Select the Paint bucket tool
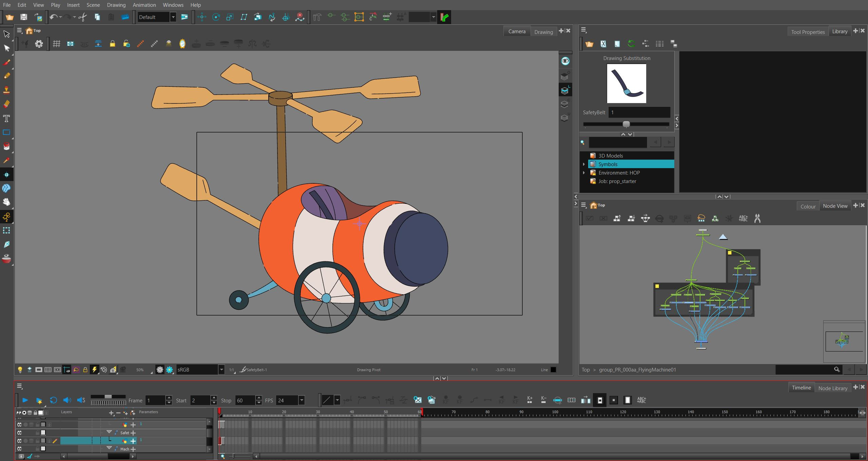This screenshot has height=461, width=868. (6, 146)
